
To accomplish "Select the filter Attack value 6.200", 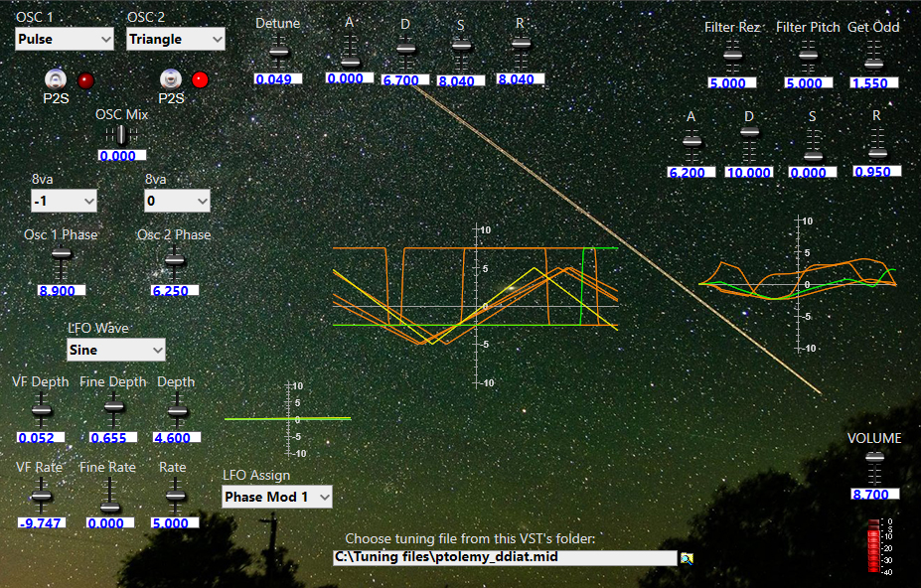I will (691, 172).
